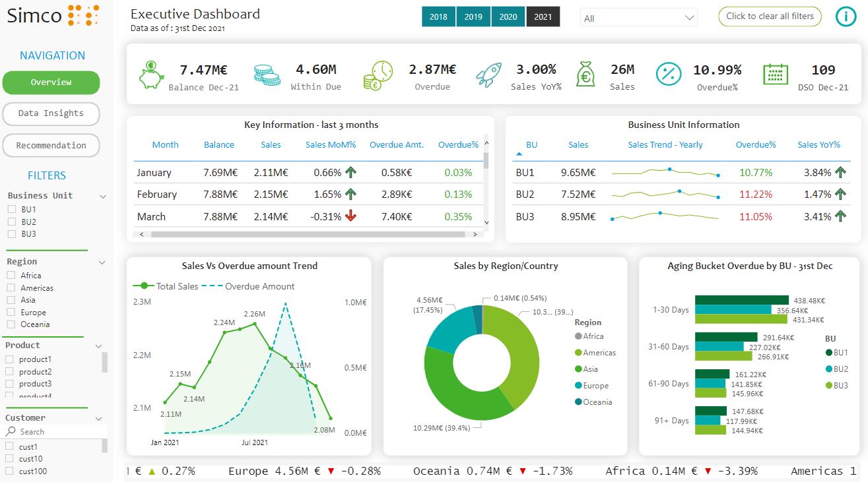The image size is (868, 484).
Task: Enable the Europe filter checkbox
Action: (x=12, y=312)
